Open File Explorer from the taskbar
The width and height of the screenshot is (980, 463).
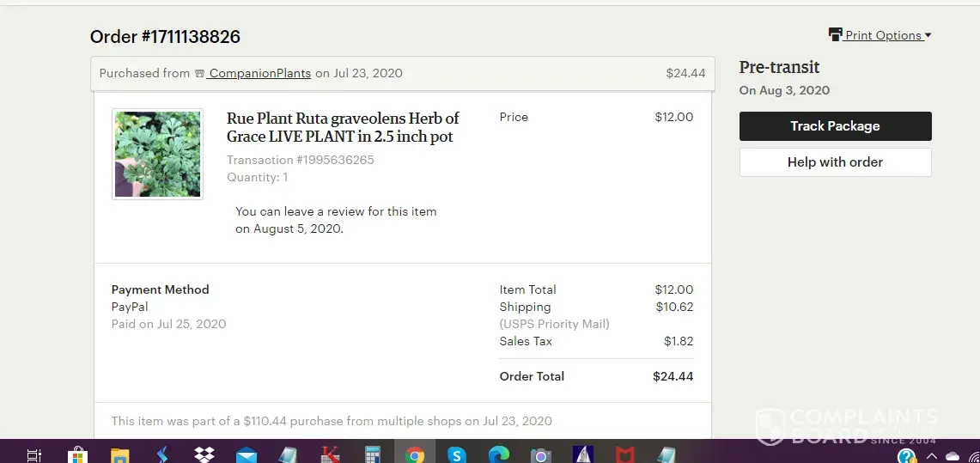(119, 454)
